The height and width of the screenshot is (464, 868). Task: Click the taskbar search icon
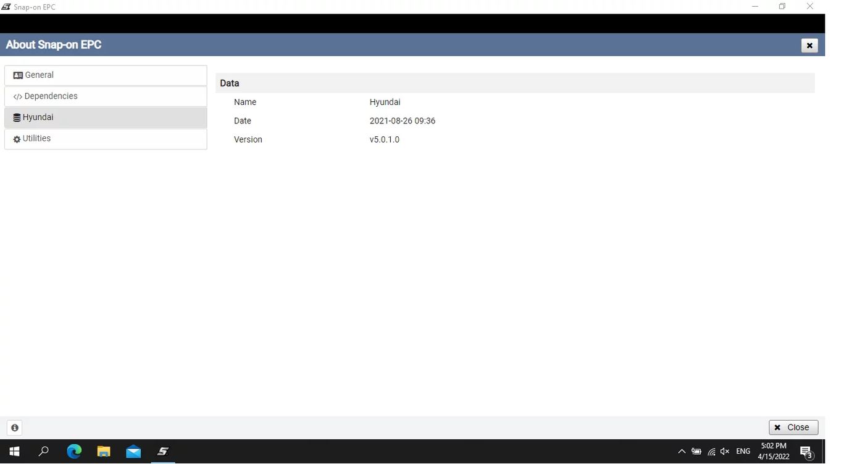pos(44,452)
